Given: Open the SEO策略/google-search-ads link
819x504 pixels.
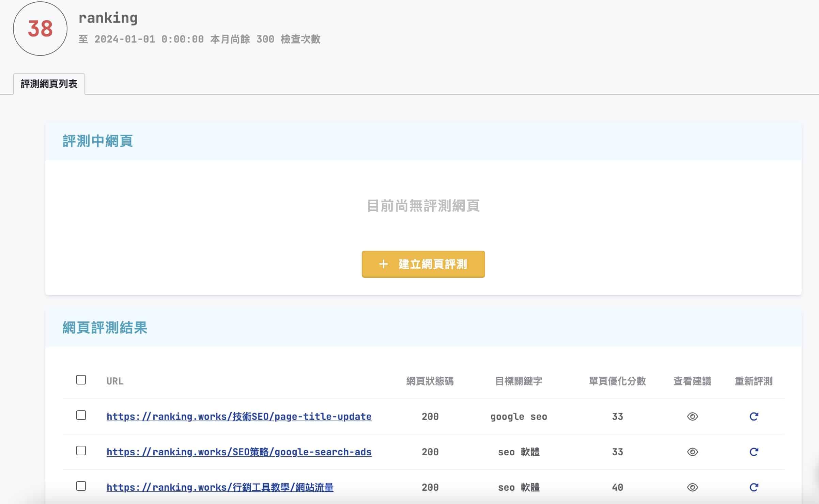Looking at the screenshot, I should pyautogui.click(x=239, y=452).
